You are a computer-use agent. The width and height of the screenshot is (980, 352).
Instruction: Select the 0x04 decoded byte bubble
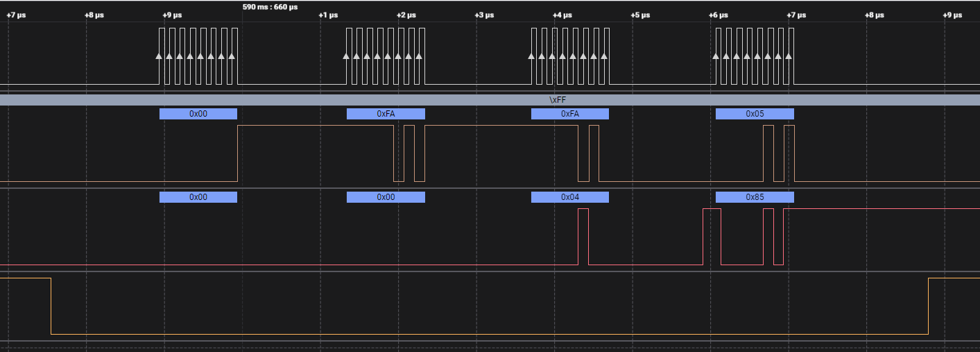pos(569,197)
